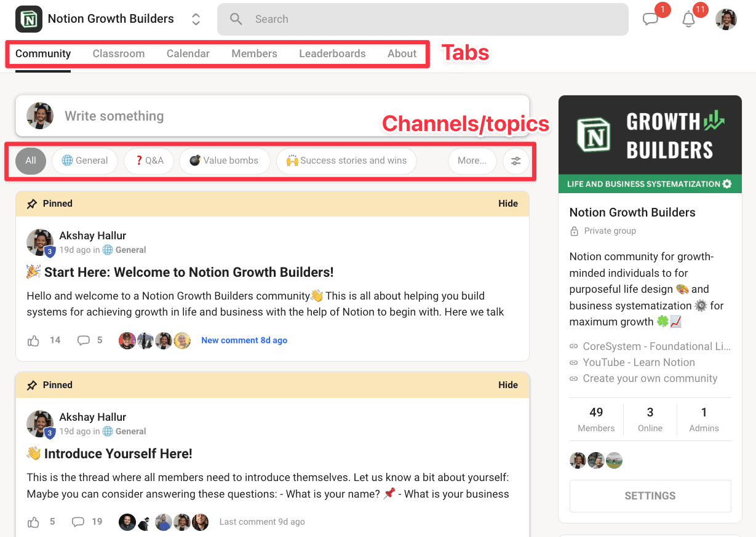
Task: Click the Notion Growth Builders logo
Action: (29, 19)
